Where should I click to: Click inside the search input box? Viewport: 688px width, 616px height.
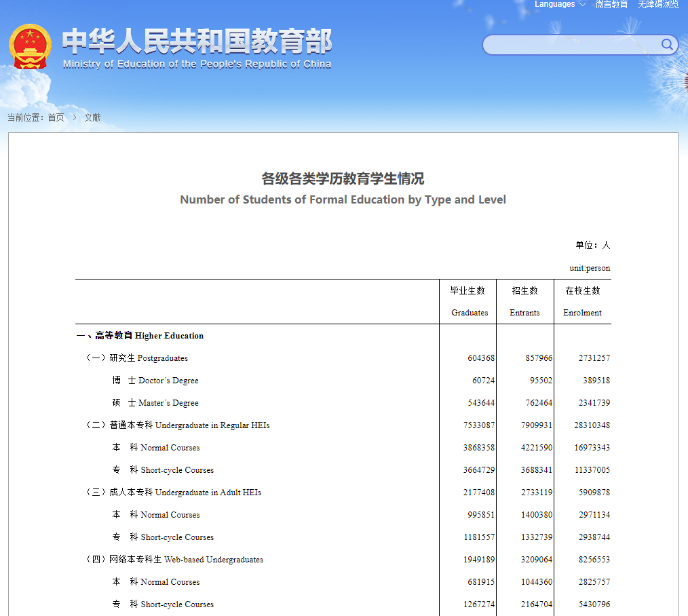tap(570, 45)
